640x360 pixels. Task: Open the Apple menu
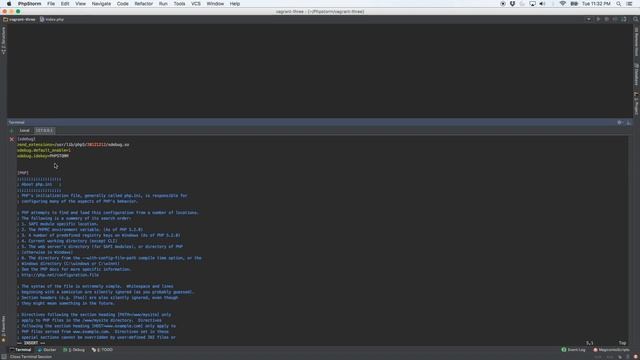click(x=9, y=4)
